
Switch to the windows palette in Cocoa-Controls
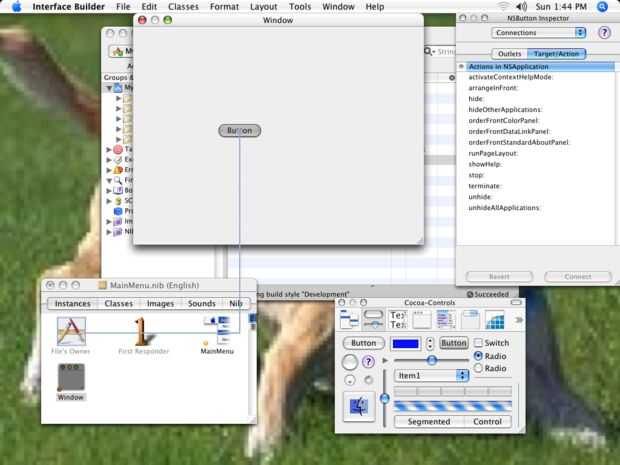(x=422, y=319)
